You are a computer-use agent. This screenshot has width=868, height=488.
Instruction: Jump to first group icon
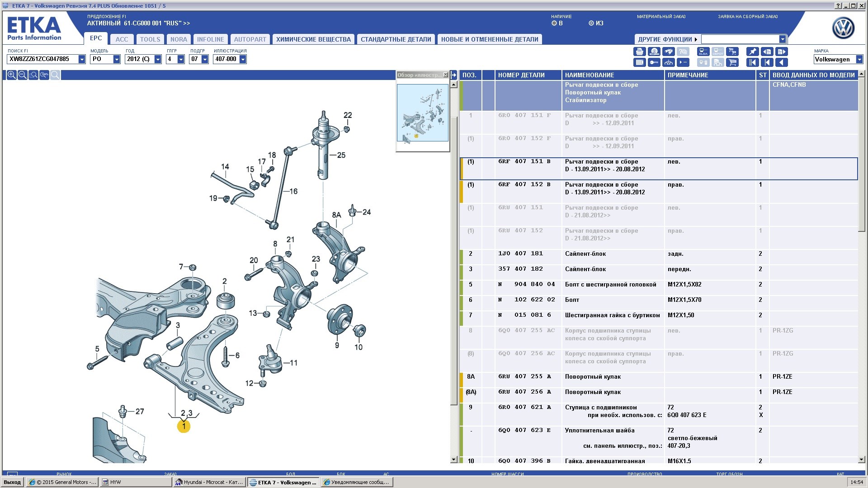coord(752,62)
